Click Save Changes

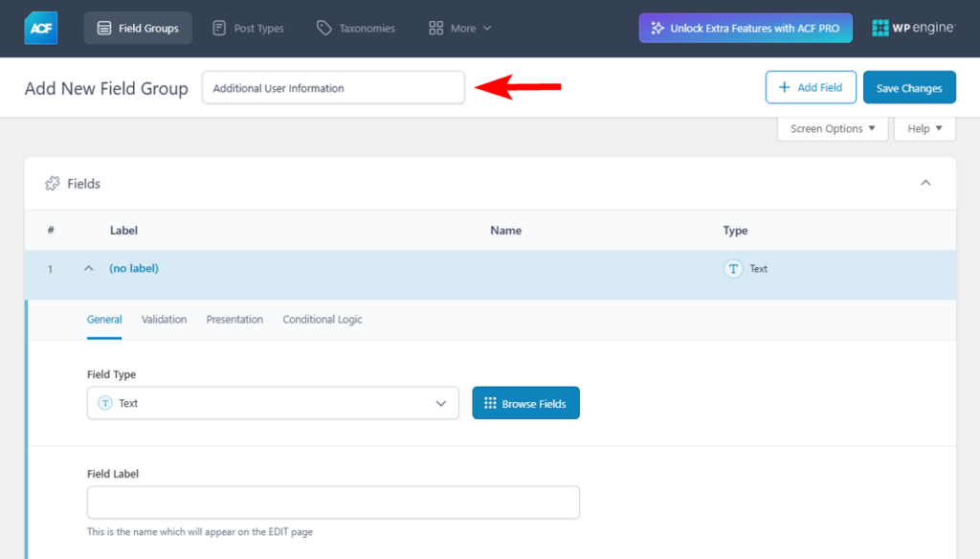pos(908,86)
